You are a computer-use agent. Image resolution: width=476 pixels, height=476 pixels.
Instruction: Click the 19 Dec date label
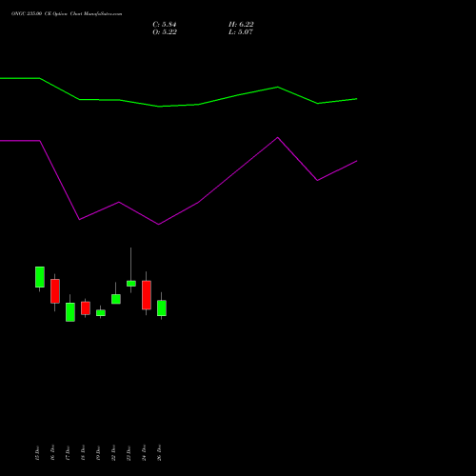coord(98,453)
